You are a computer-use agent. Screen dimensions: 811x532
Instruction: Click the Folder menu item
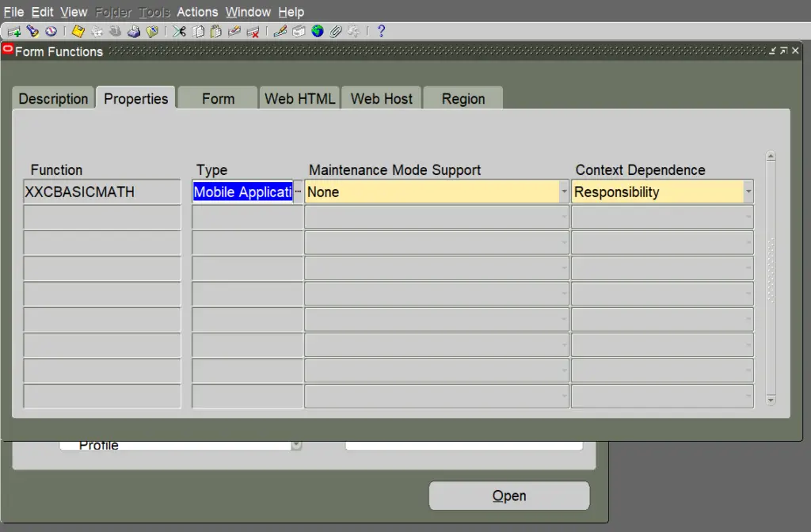pos(112,12)
